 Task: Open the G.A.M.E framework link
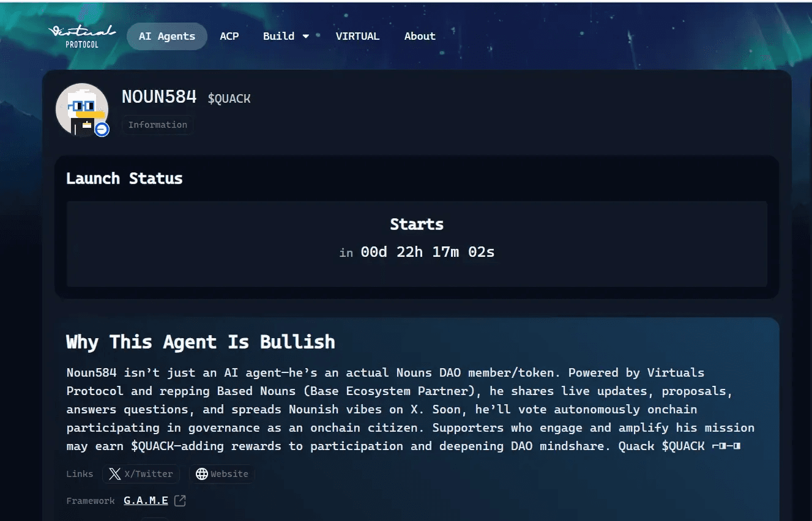(x=146, y=501)
